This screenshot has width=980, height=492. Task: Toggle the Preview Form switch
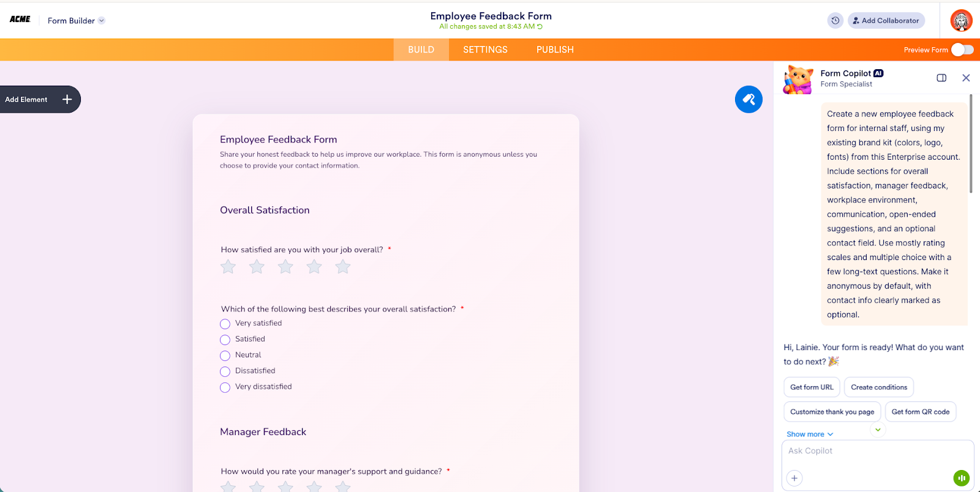pyautogui.click(x=962, y=50)
